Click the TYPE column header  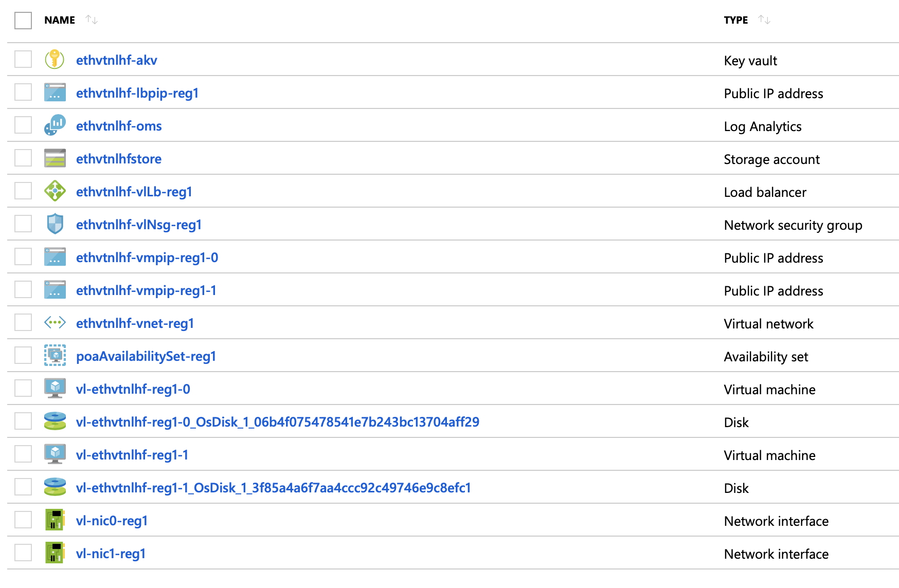735,20
